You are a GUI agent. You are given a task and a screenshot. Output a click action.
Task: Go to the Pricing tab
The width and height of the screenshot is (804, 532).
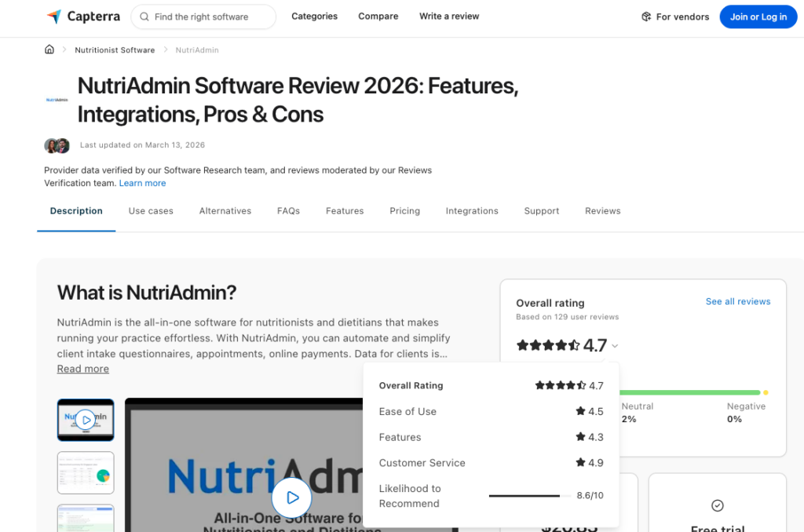point(404,210)
